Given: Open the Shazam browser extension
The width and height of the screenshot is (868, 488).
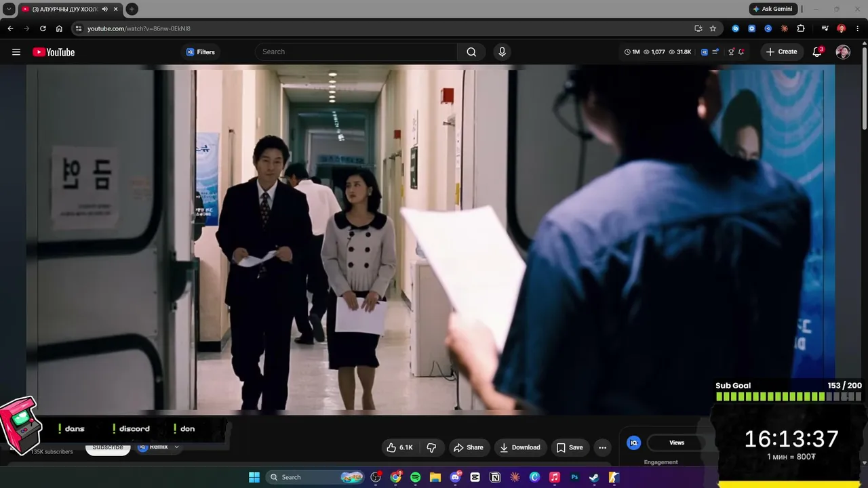Looking at the screenshot, I should click(736, 28).
